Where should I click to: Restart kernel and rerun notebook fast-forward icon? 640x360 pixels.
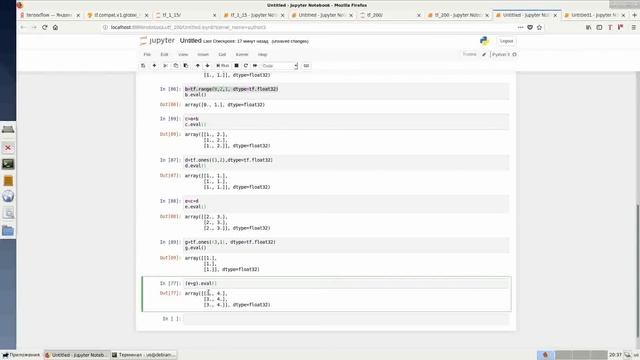[x=255, y=66]
